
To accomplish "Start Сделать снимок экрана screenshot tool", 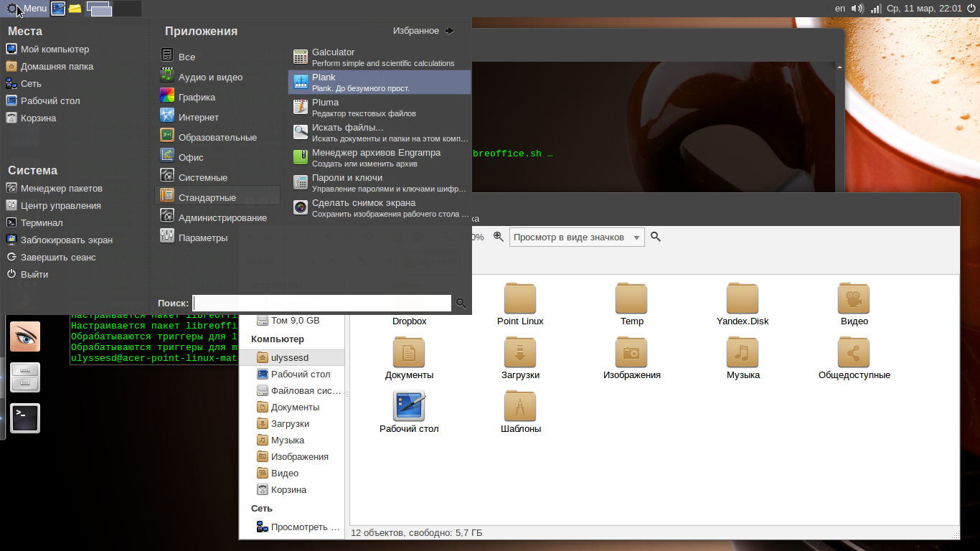I will pos(380,208).
